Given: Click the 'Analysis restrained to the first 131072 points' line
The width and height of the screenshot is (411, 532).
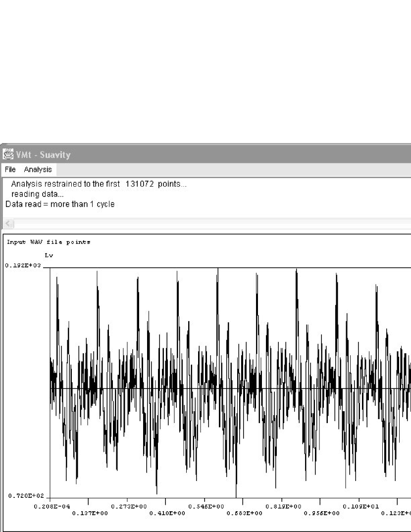Looking at the screenshot, I should [x=99, y=184].
